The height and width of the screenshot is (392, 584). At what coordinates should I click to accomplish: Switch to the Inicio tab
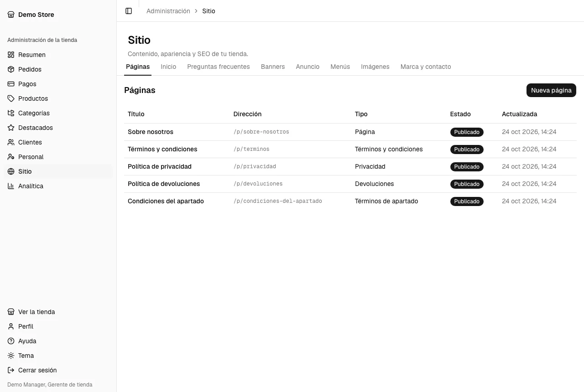(x=168, y=67)
